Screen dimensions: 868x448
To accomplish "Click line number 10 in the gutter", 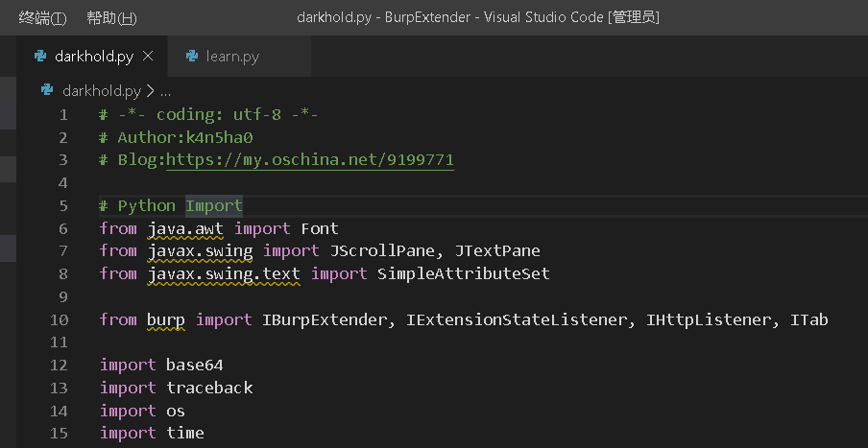I will [x=59, y=319].
